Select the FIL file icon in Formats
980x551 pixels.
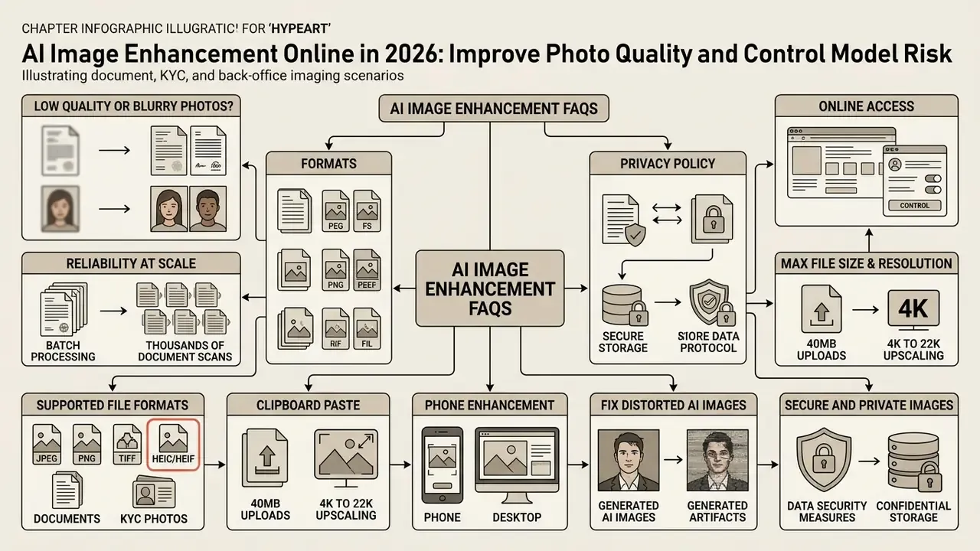coord(367,328)
